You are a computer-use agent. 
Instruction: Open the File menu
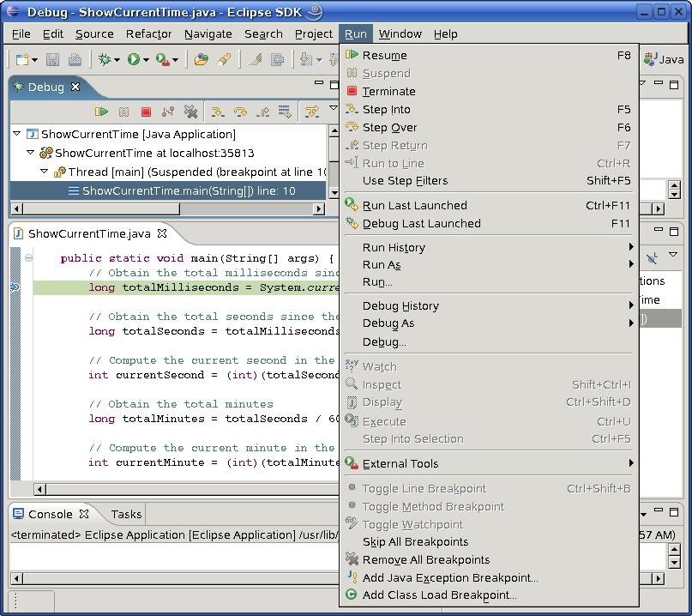coord(21,34)
